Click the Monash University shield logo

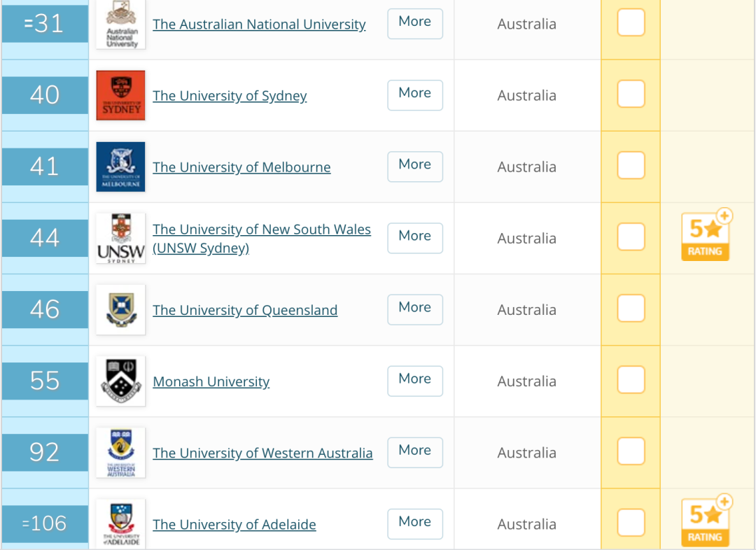point(120,381)
